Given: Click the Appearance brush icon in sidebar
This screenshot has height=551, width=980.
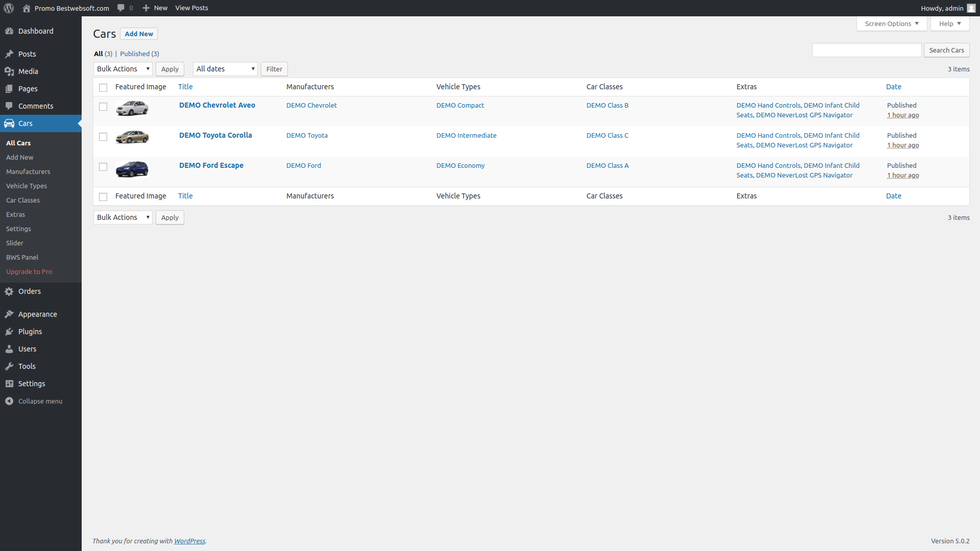Looking at the screenshot, I should pyautogui.click(x=9, y=314).
